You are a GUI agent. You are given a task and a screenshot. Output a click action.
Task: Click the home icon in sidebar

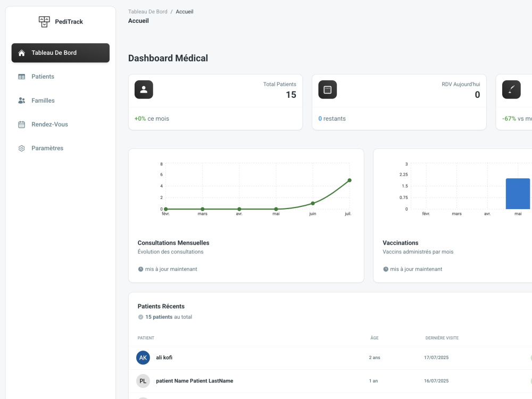[22, 53]
